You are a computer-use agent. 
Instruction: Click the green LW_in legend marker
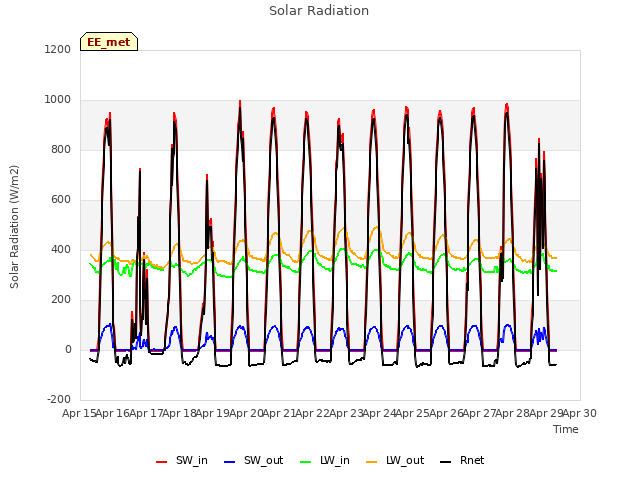[306, 462]
